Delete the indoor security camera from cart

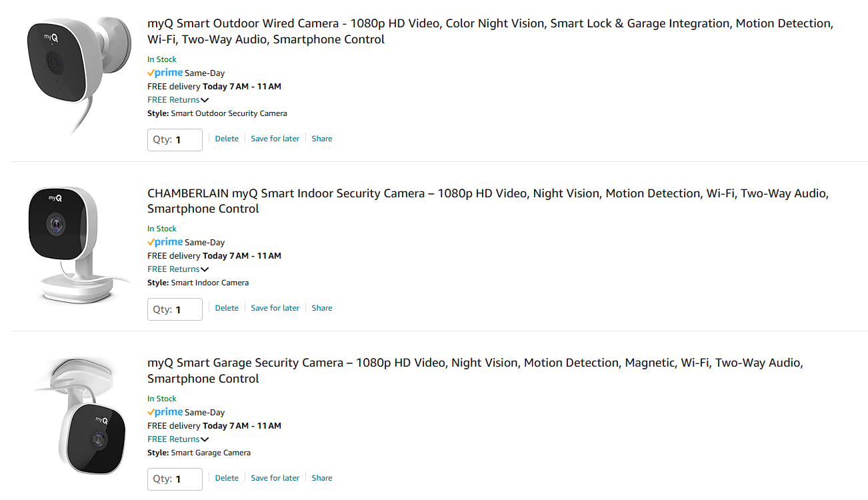[227, 308]
